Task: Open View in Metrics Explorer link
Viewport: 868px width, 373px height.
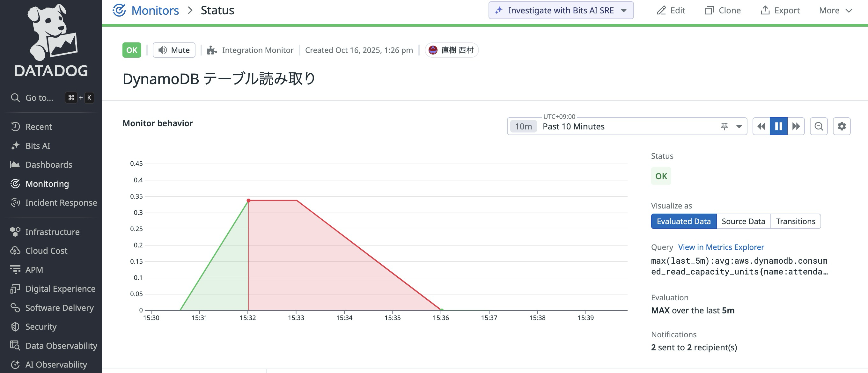Action: tap(721, 247)
